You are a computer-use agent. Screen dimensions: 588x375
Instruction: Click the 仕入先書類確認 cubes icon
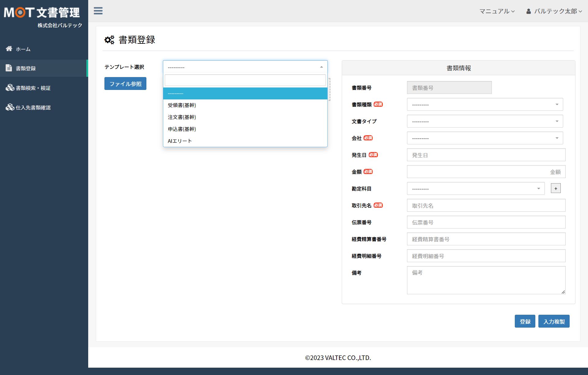pos(10,107)
